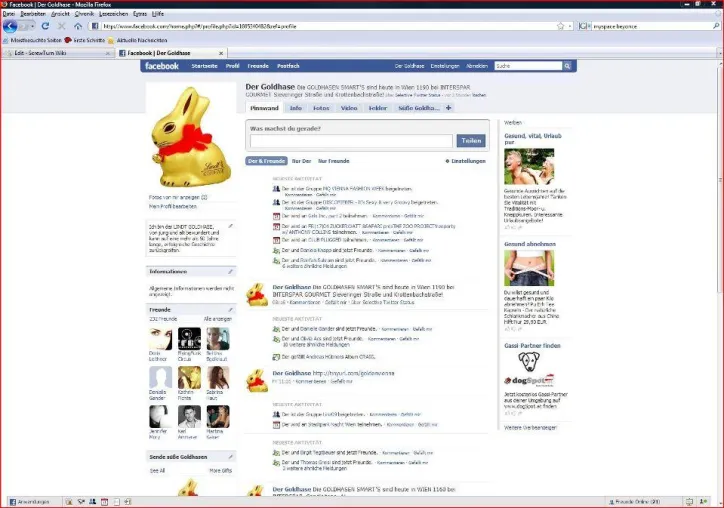Open the Süße Goldha... tab
This screenshot has height=508, width=724.
click(418, 108)
